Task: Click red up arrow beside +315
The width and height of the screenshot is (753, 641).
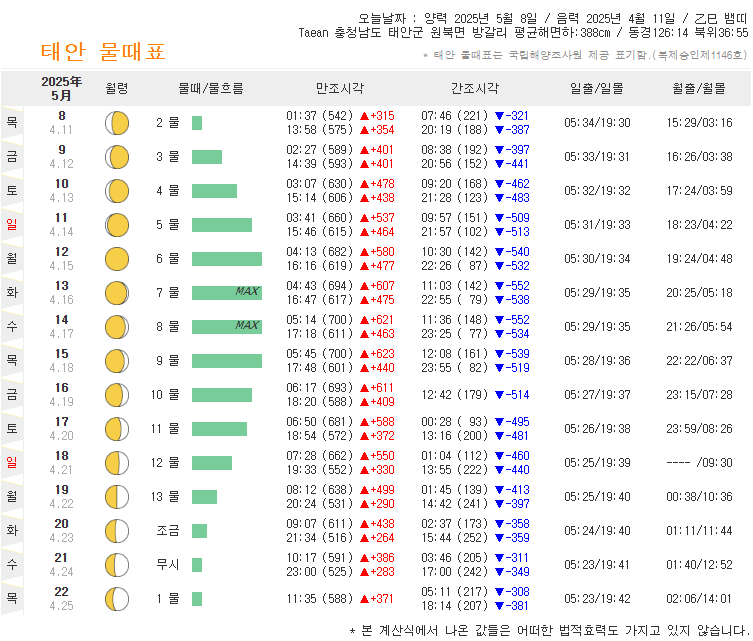Action: pos(364,116)
